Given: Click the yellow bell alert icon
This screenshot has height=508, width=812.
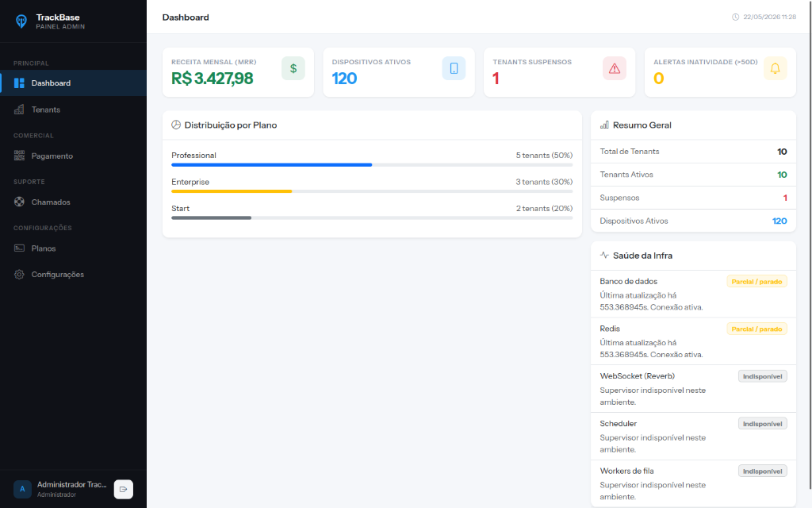Looking at the screenshot, I should tap(776, 68).
